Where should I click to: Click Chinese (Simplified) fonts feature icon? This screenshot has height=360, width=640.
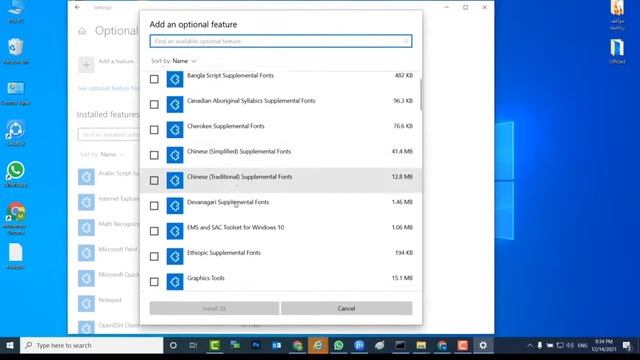(175, 155)
